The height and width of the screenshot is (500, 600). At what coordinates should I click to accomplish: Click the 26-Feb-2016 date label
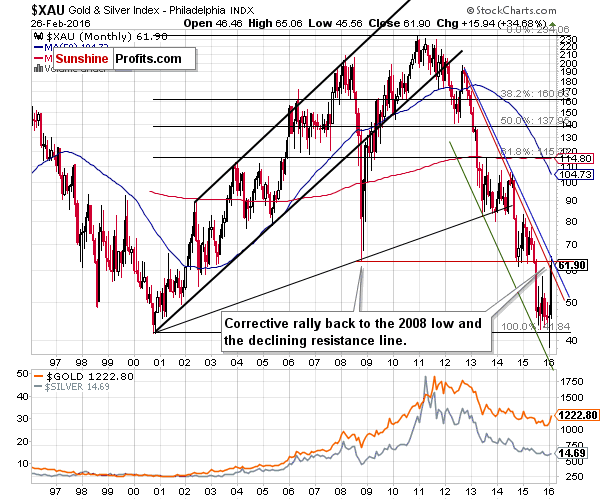click(60, 24)
